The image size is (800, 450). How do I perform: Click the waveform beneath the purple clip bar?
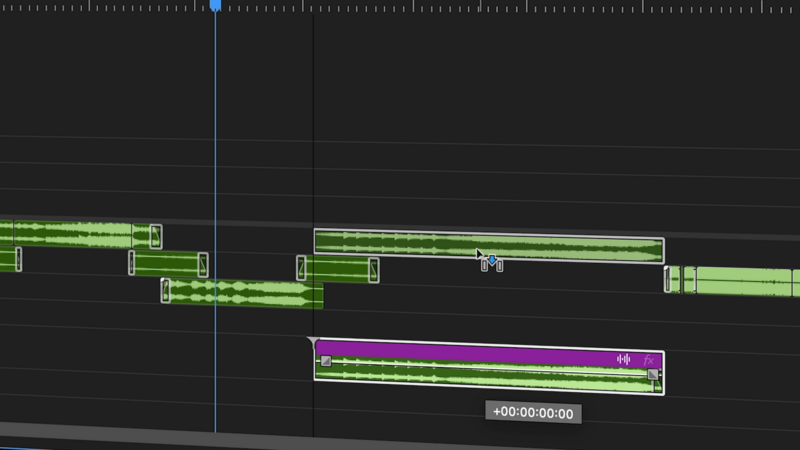[x=480, y=378]
